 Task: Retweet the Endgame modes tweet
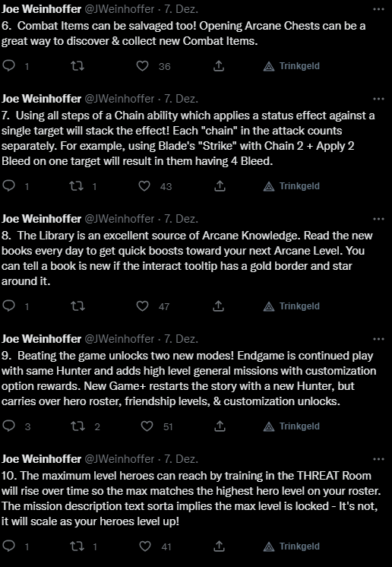(x=78, y=426)
